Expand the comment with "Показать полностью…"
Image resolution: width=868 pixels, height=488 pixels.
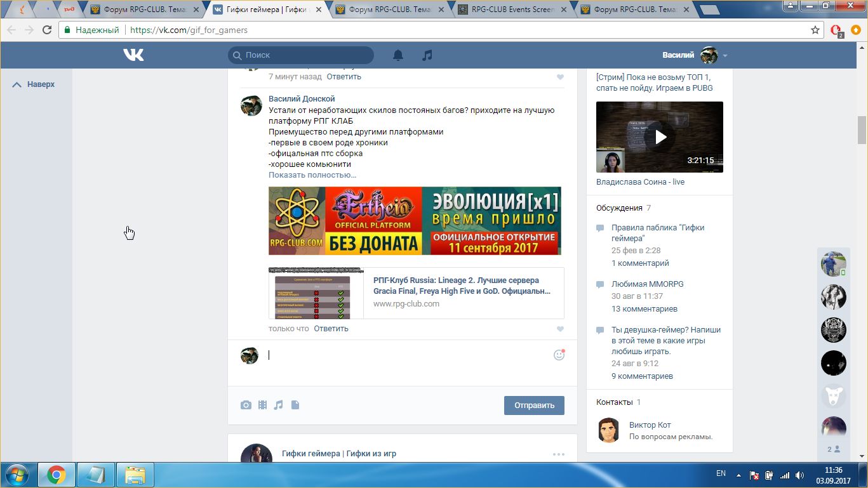[x=312, y=175]
